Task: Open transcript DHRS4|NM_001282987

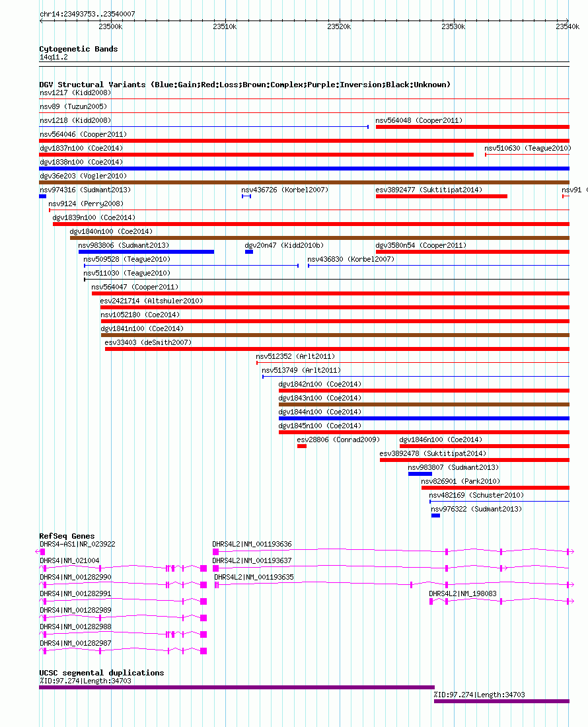Action: (x=75, y=644)
